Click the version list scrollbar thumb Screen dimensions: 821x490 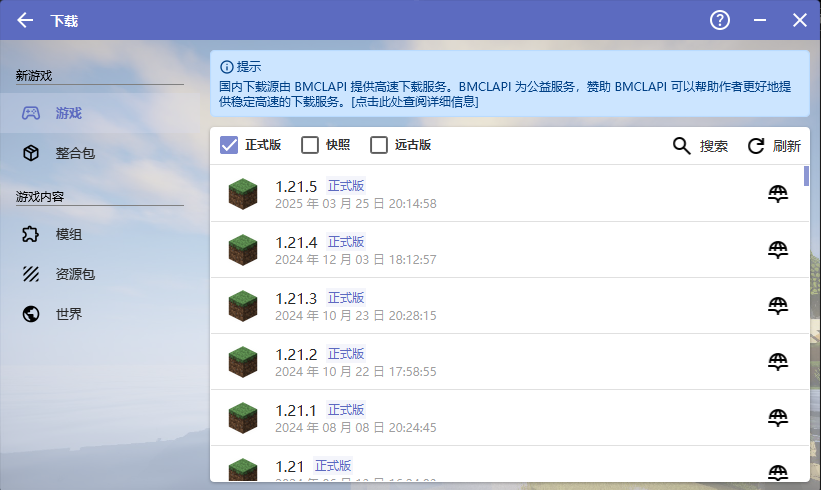(806, 176)
